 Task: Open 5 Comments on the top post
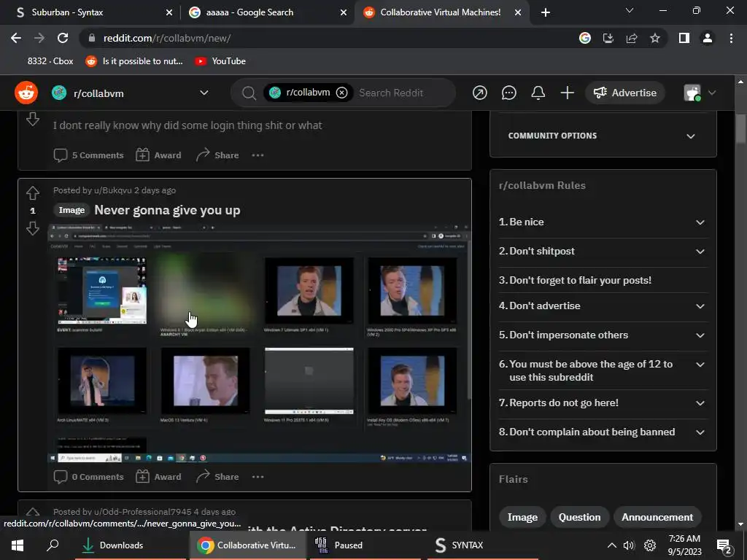pyautogui.click(x=88, y=155)
